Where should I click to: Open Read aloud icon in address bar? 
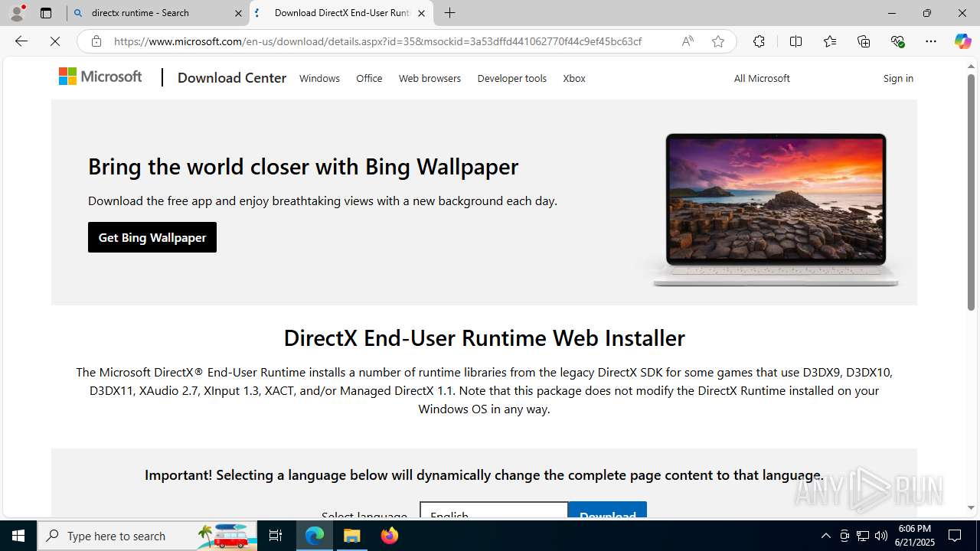(x=688, y=41)
